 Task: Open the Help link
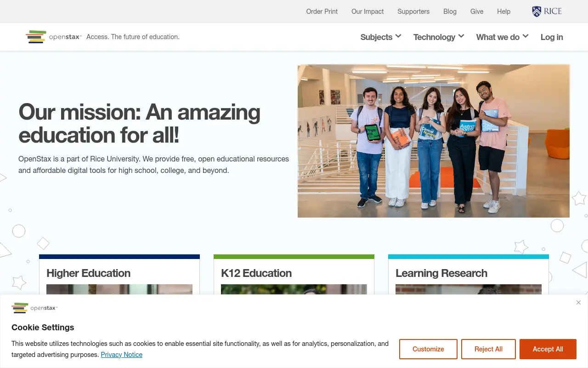(x=503, y=11)
